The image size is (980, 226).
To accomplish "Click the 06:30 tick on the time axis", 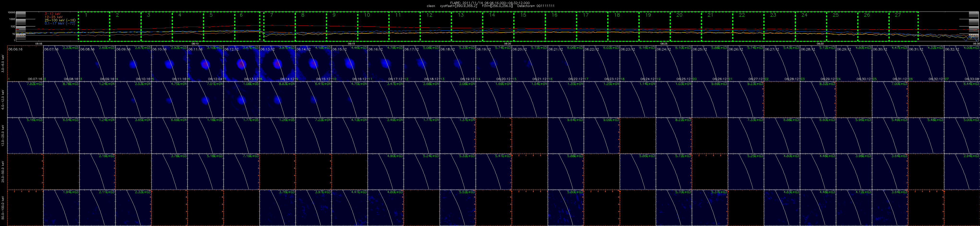I will point(821,44).
